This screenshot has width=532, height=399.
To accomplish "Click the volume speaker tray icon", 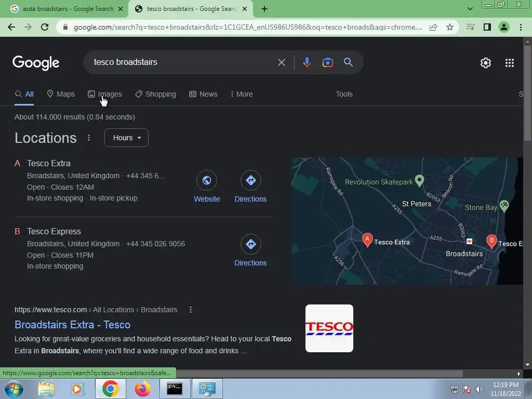I will point(479,389).
